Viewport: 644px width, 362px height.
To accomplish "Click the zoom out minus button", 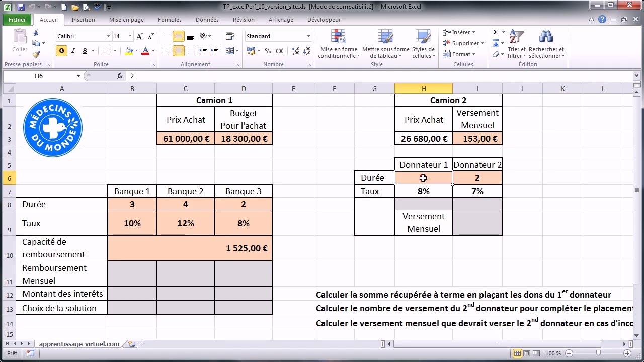I will pyautogui.click(x=569, y=353).
